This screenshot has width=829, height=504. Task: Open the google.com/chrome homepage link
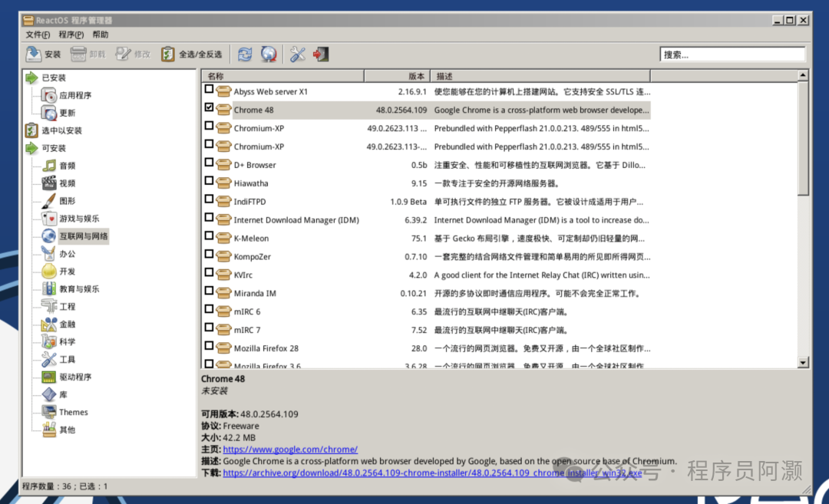pyautogui.click(x=290, y=449)
